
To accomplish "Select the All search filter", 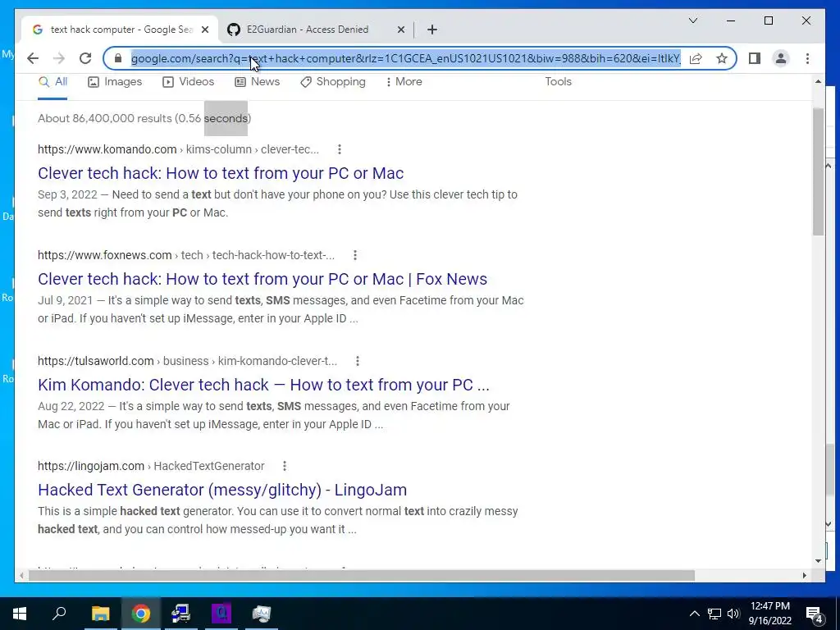I will click(52, 82).
